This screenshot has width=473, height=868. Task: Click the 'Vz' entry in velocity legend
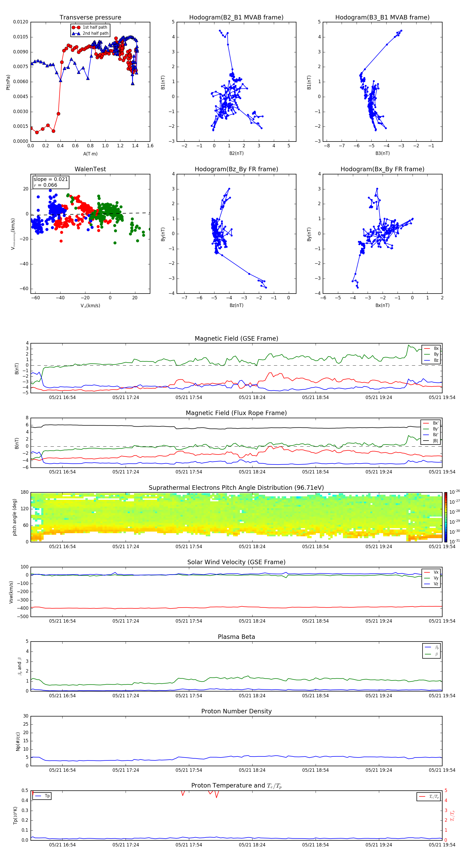[x=431, y=584]
